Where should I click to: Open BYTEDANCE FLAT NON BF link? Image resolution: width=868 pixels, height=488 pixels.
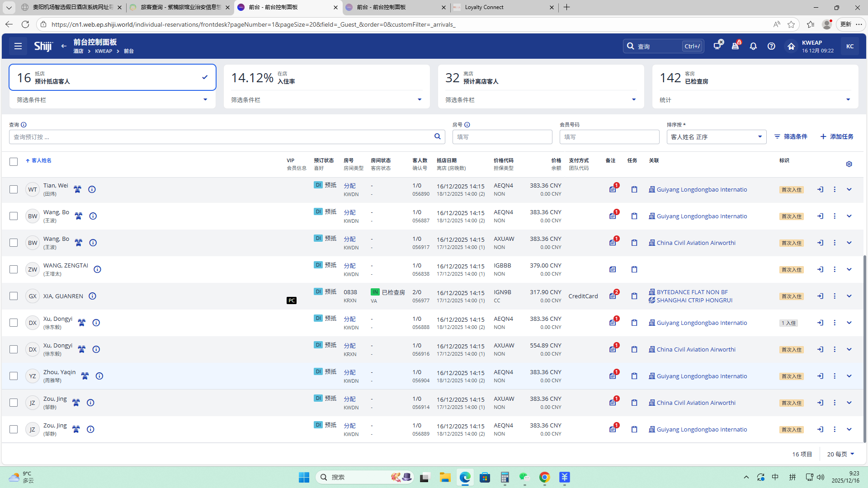click(692, 292)
